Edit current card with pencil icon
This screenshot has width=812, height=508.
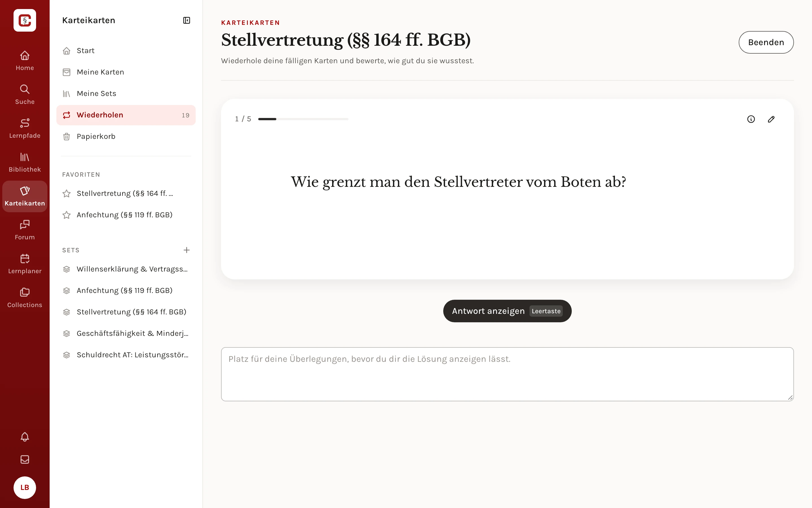771,119
